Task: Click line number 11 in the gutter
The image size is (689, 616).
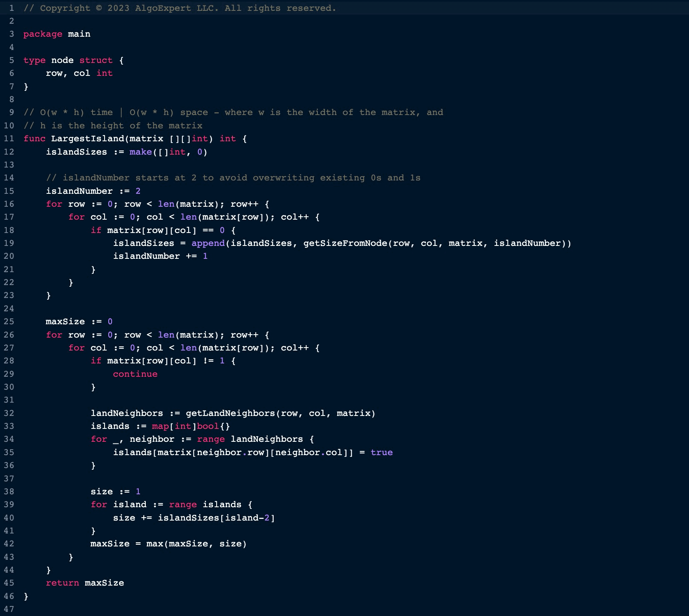Action: (x=9, y=139)
